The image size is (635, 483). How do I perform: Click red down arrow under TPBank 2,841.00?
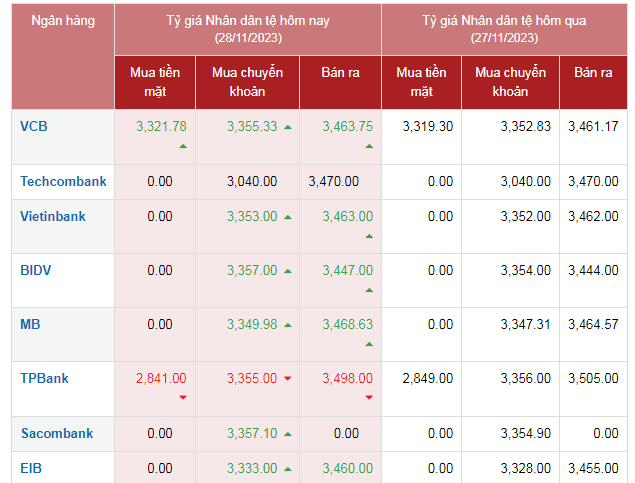(182, 398)
